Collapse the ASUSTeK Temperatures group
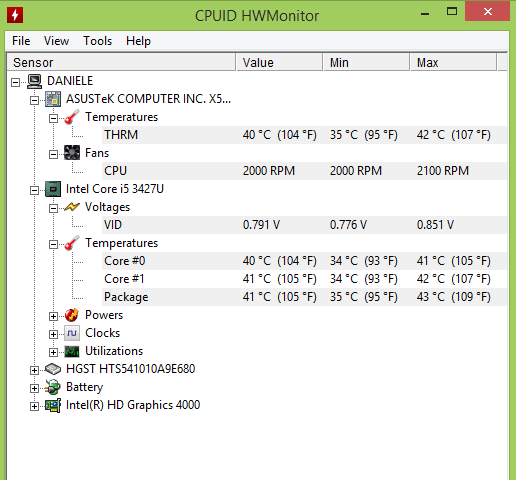516x480 pixels. coord(53,118)
